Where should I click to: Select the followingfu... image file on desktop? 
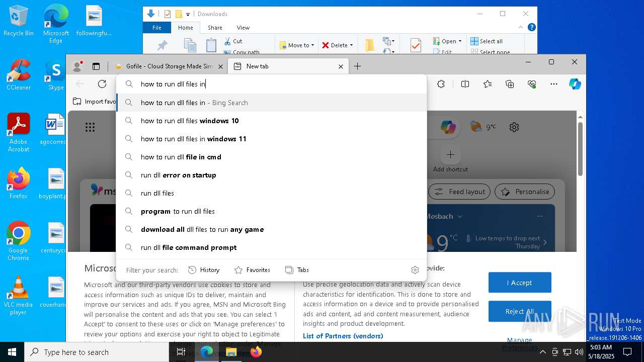click(94, 21)
